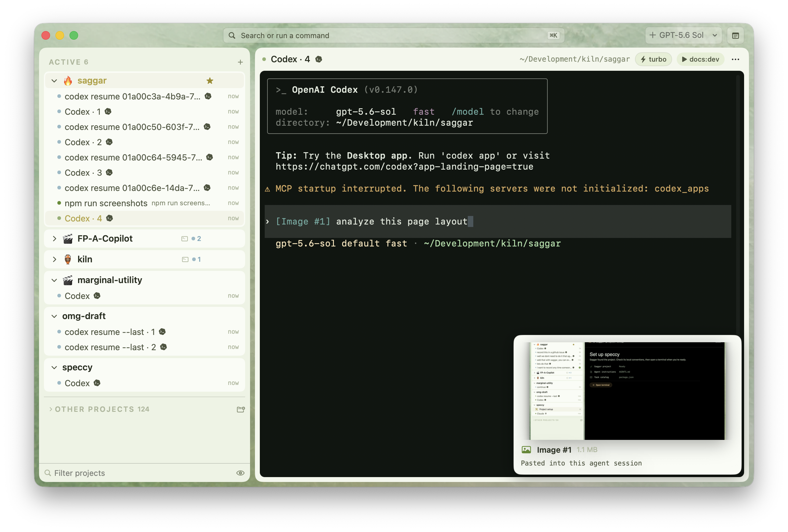Click Codex icon beside Codex · 4 in sidebar

tap(109, 218)
